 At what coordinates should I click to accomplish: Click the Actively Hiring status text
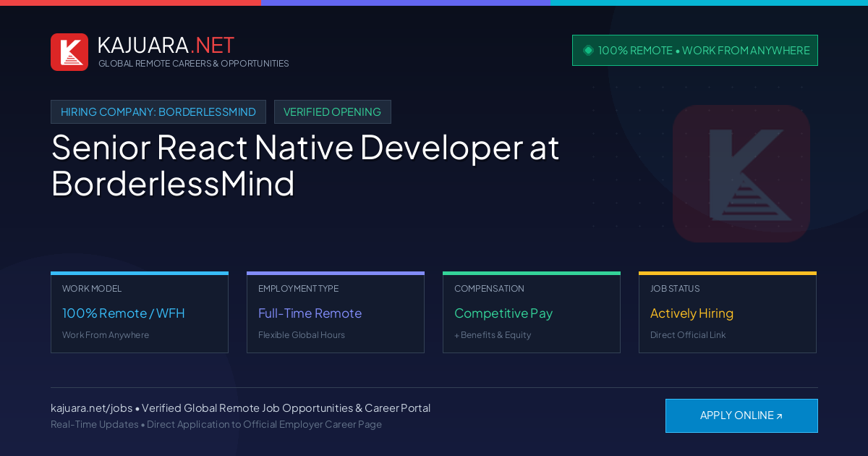tap(692, 313)
